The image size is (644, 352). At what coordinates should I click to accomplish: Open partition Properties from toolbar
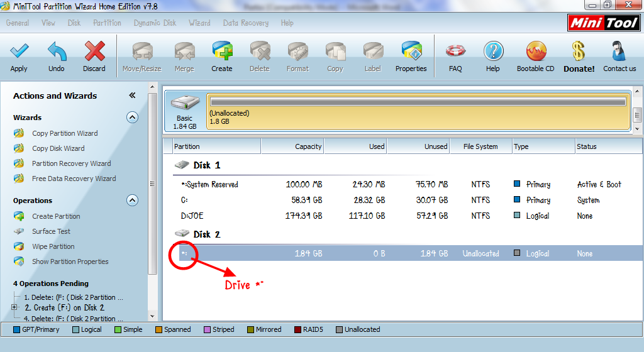click(411, 57)
